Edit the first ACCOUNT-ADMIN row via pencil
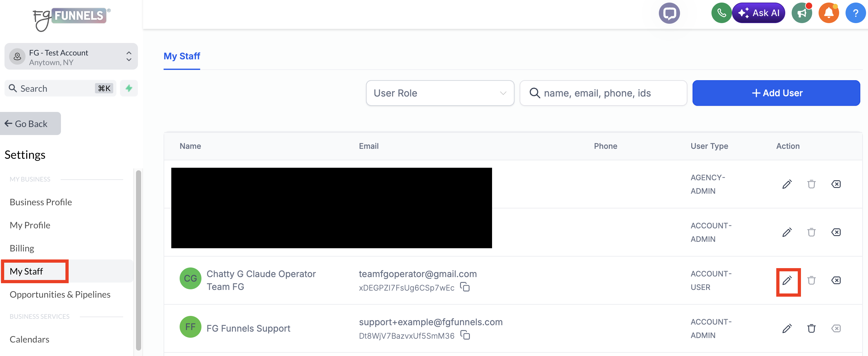The width and height of the screenshot is (868, 356). (x=787, y=233)
